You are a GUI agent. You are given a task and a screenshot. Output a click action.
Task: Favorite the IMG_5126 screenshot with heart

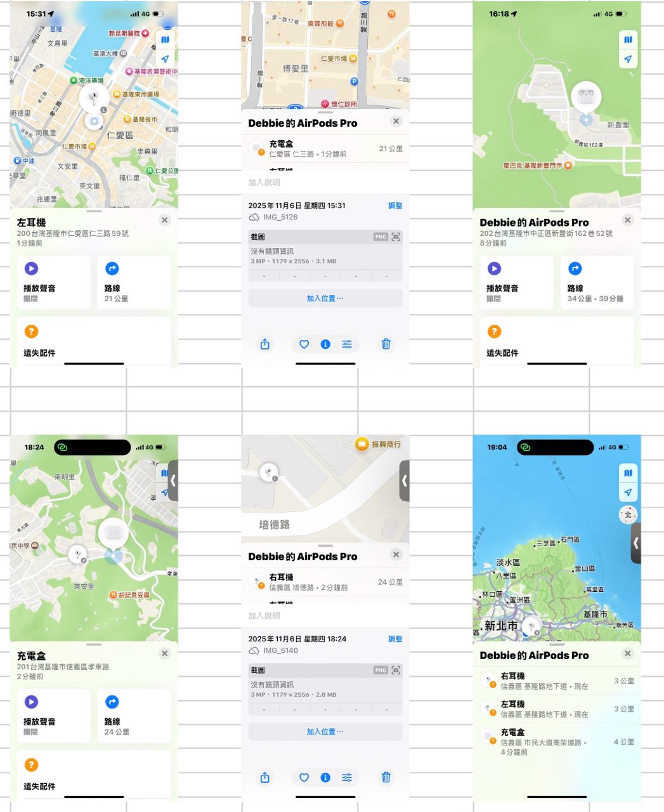click(304, 344)
